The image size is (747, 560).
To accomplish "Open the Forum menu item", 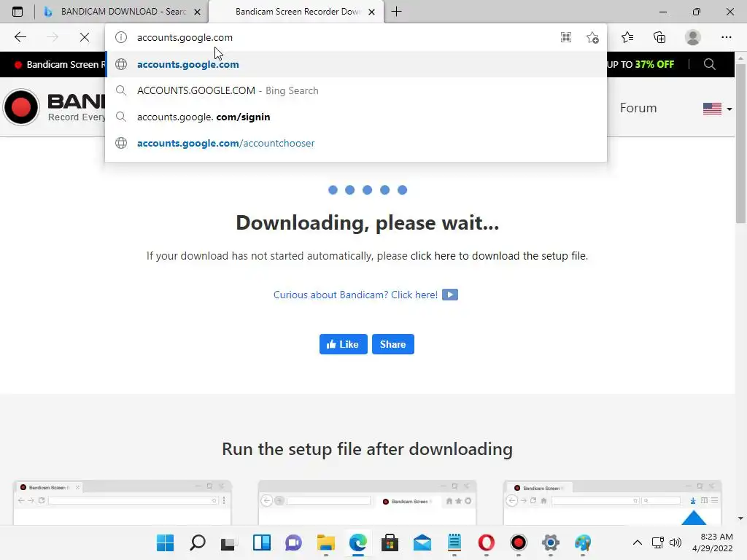I will [638, 108].
